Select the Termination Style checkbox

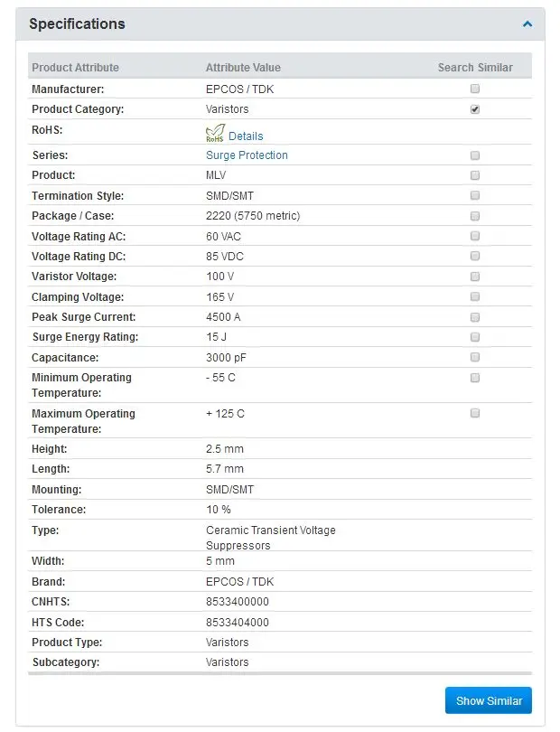point(475,195)
